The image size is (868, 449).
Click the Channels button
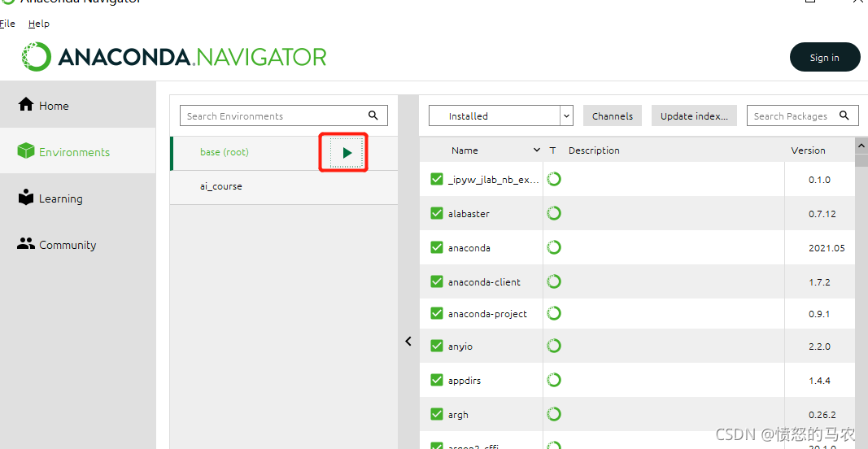[613, 116]
